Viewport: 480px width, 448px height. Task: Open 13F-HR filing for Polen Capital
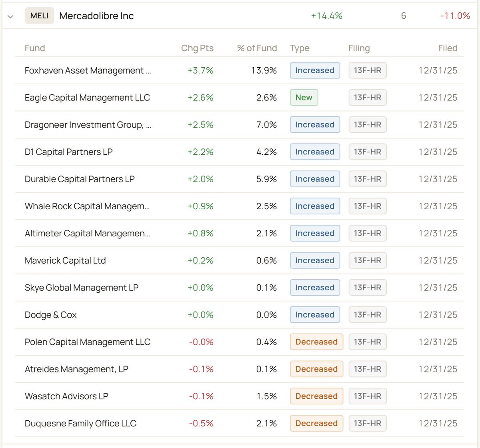tap(368, 342)
